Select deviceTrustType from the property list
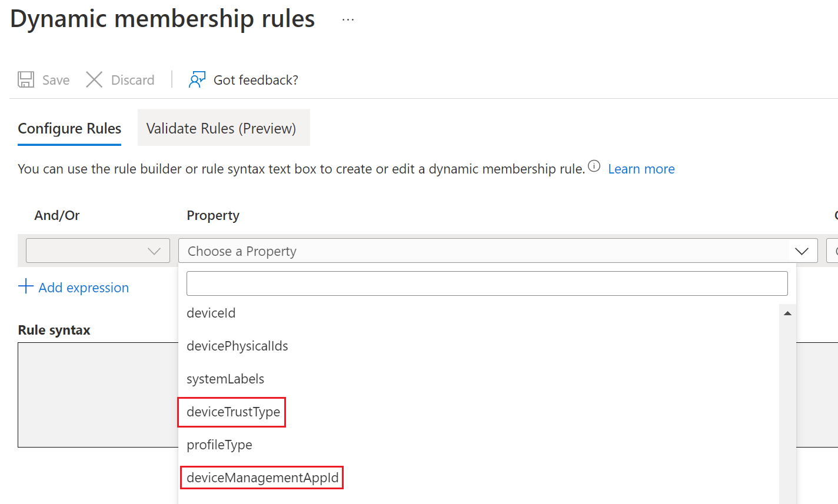The height and width of the screenshot is (504, 838). [x=233, y=412]
